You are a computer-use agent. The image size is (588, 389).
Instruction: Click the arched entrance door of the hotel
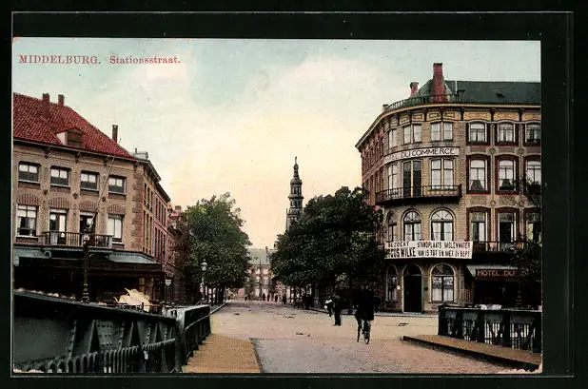click(412, 288)
